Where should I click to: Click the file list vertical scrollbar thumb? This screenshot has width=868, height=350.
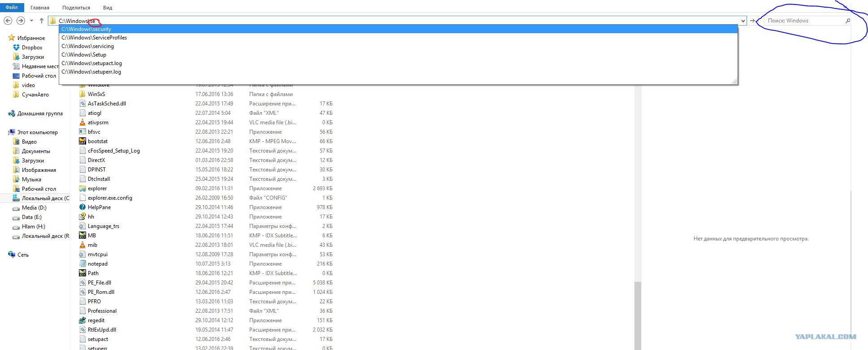[x=638, y=316]
